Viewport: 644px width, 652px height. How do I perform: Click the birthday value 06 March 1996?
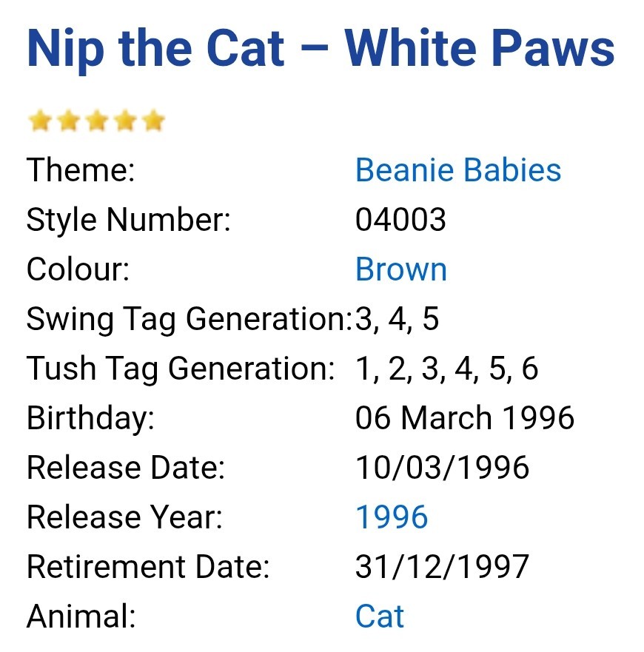coord(464,418)
